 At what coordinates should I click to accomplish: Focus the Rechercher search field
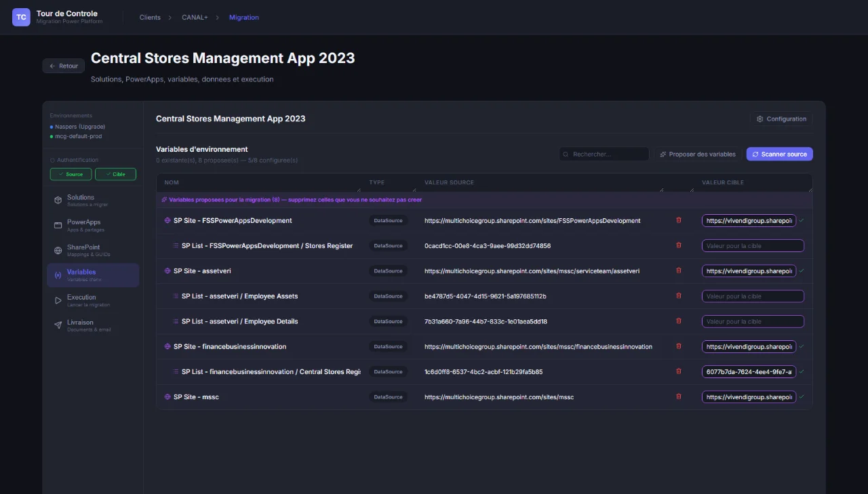[x=604, y=155]
